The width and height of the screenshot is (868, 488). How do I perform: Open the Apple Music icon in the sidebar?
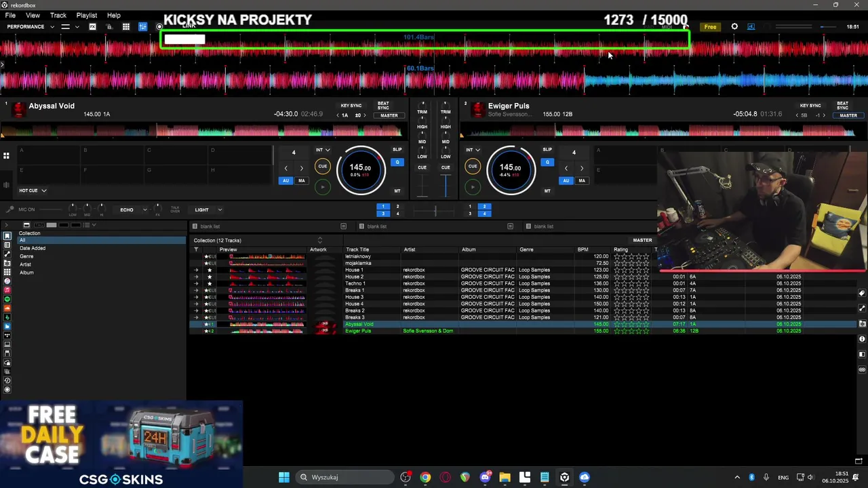[7, 290]
